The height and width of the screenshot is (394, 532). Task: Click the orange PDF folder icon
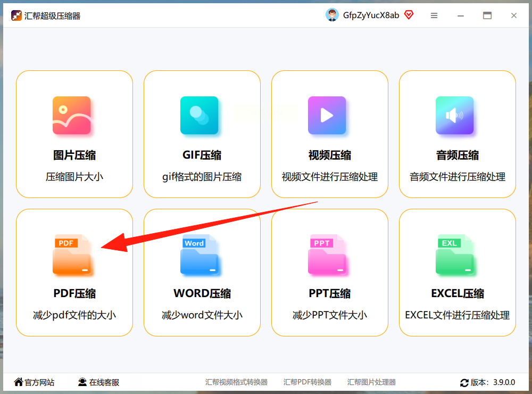click(x=72, y=254)
